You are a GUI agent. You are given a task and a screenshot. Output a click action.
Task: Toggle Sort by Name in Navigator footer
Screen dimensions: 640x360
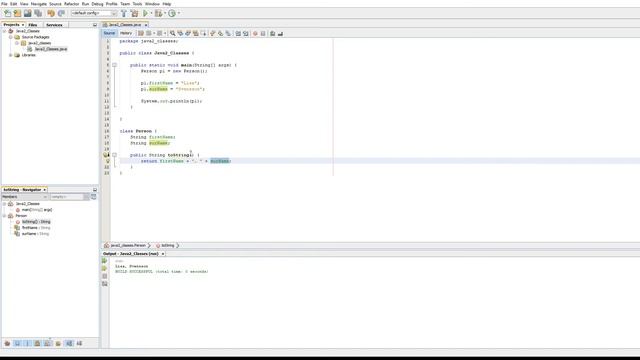[69, 343]
